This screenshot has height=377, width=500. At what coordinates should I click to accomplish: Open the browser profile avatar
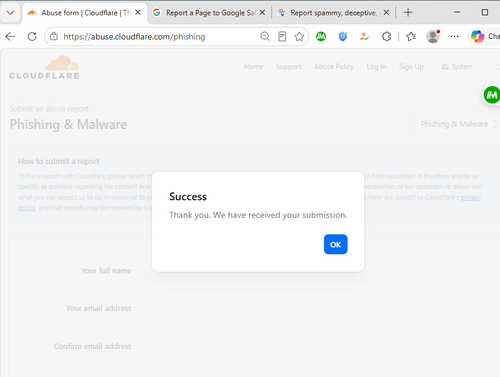(x=433, y=36)
